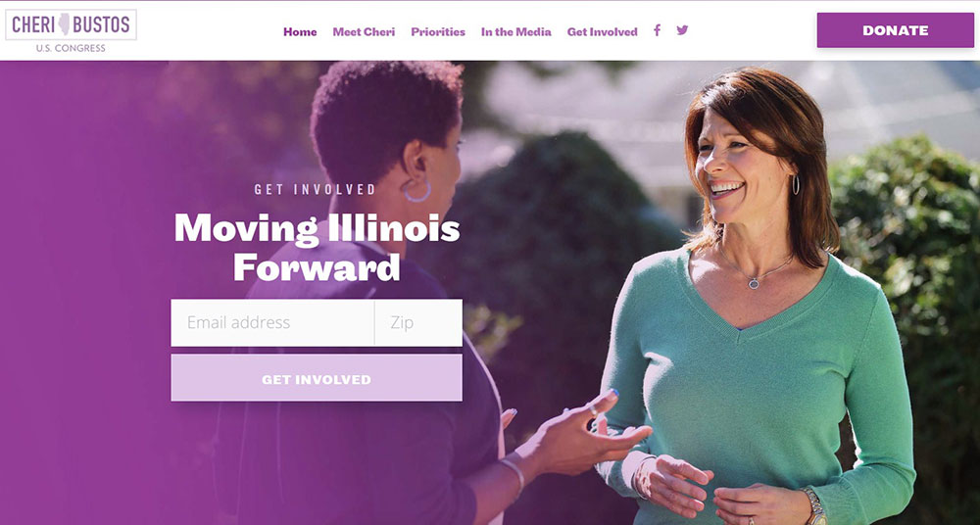Open the Facebook page icon
The image size is (980, 525).
pos(657,30)
